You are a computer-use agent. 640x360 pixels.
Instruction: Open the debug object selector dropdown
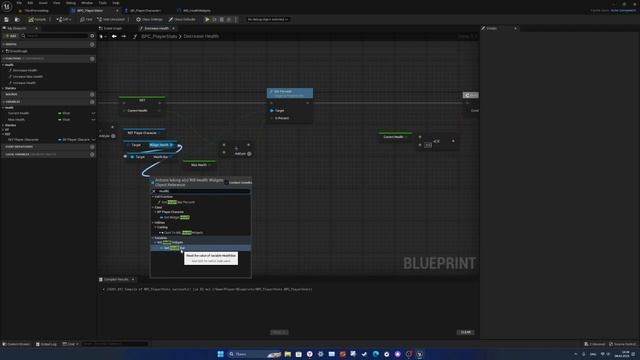tap(267, 19)
